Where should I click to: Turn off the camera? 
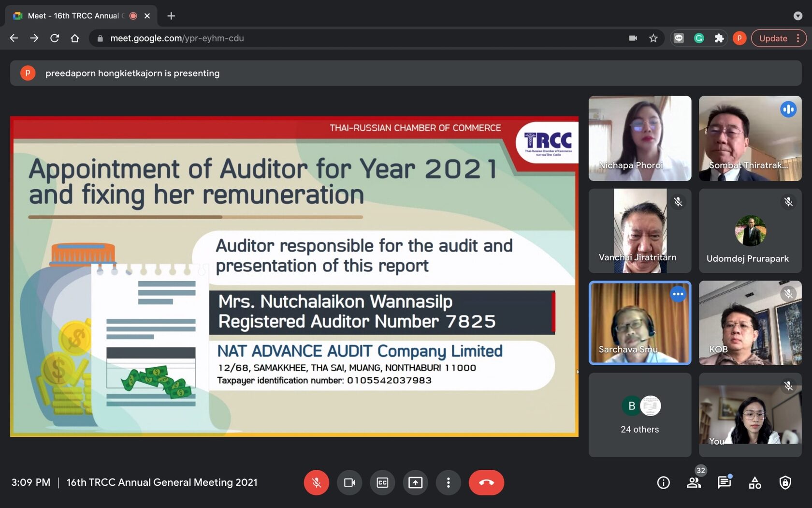(x=349, y=482)
